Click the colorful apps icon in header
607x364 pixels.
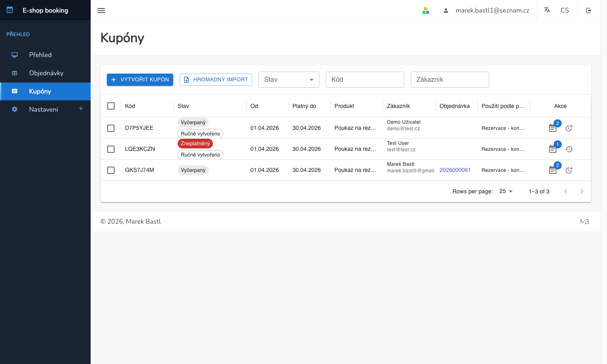(426, 11)
